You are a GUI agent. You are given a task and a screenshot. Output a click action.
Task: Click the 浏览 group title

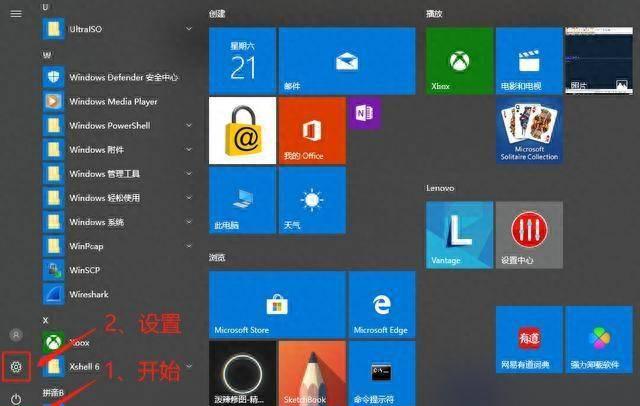pos(217,257)
